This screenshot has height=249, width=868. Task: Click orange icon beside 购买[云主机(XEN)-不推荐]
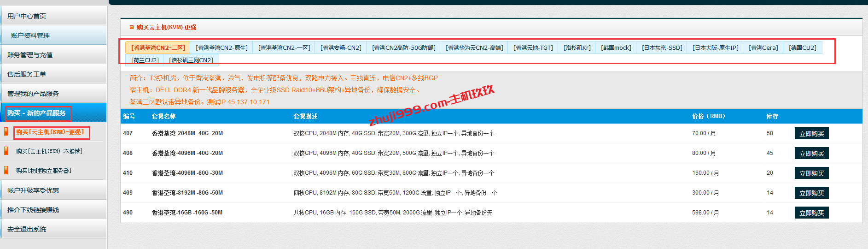pos(6,151)
